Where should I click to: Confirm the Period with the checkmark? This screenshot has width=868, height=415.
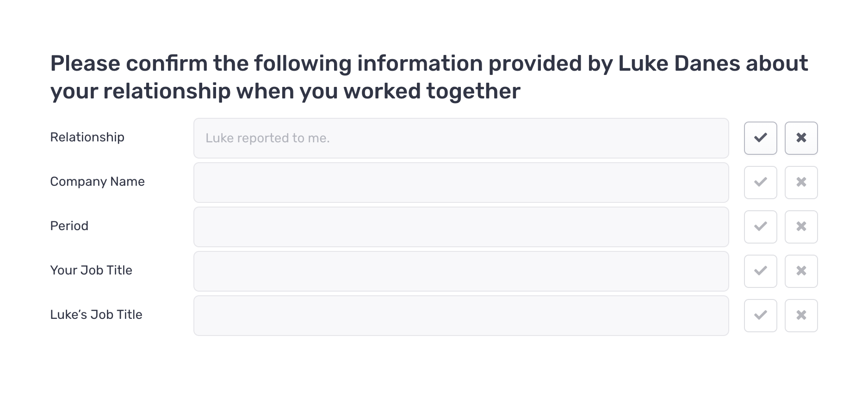tap(760, 226)
